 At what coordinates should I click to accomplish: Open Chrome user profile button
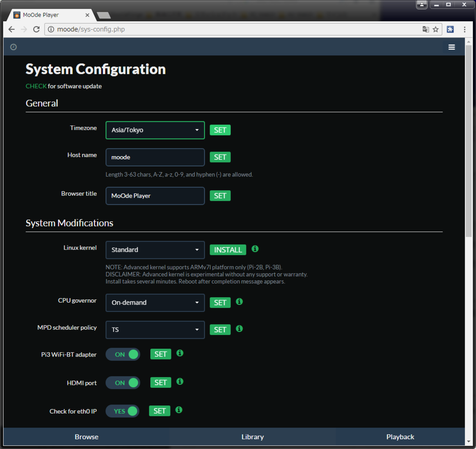pyautogui.click(x=422, y=5)
